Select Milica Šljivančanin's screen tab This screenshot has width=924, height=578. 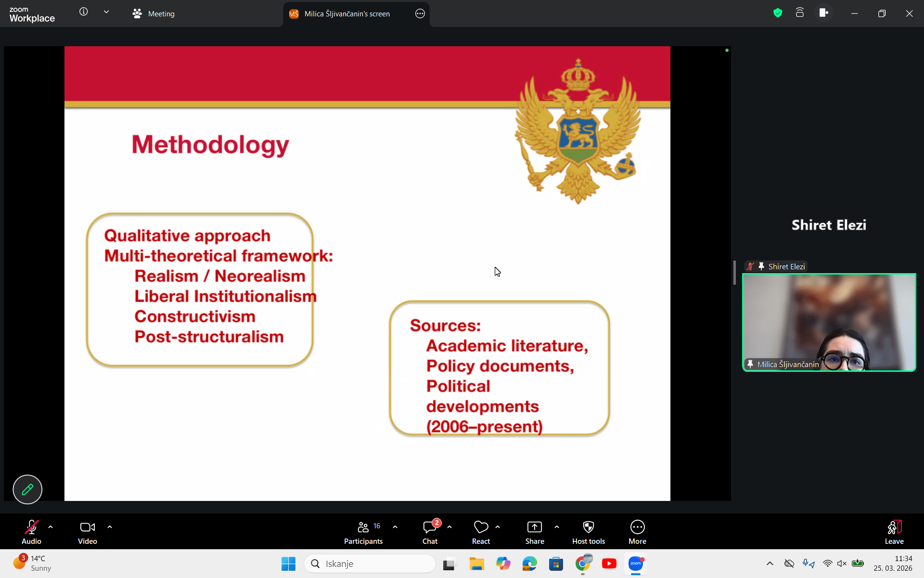[x=346, y=13]
